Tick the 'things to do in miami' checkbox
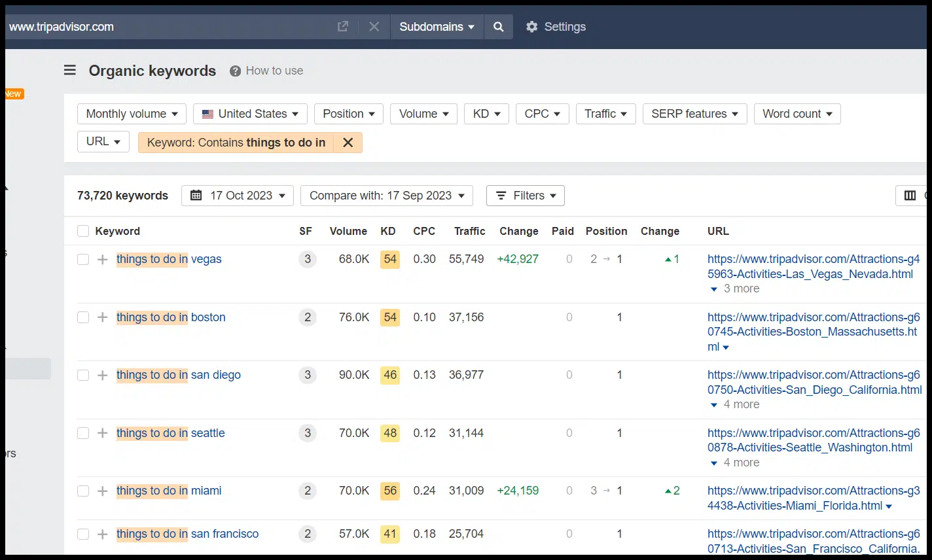 point(83,491)
